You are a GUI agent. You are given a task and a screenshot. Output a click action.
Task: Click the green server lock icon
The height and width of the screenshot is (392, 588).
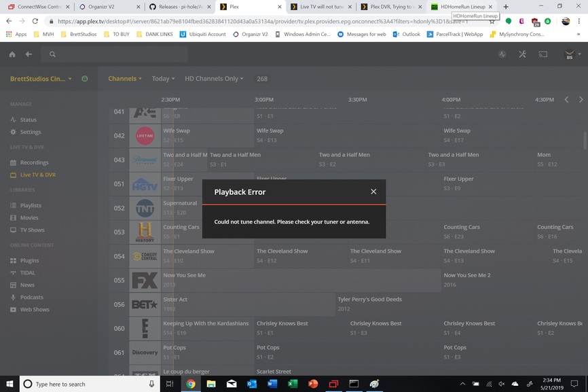(85, 78)
